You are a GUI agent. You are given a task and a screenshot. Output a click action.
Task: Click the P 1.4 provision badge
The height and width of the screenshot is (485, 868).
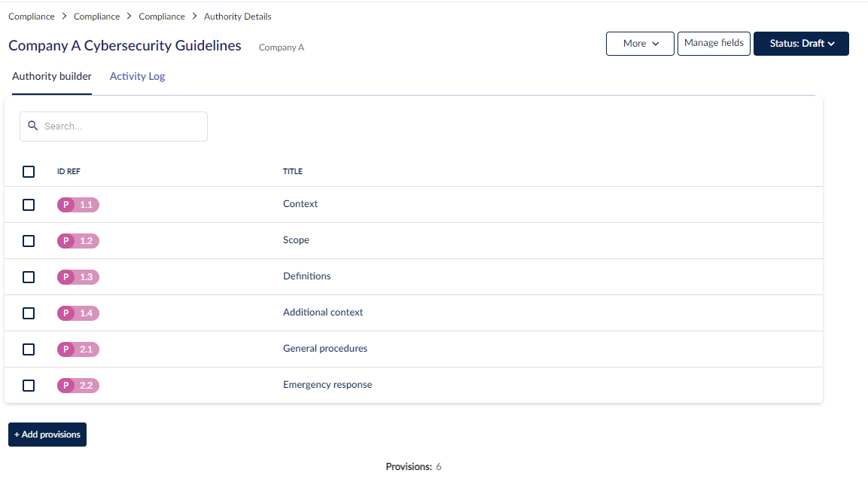[78, 313]
